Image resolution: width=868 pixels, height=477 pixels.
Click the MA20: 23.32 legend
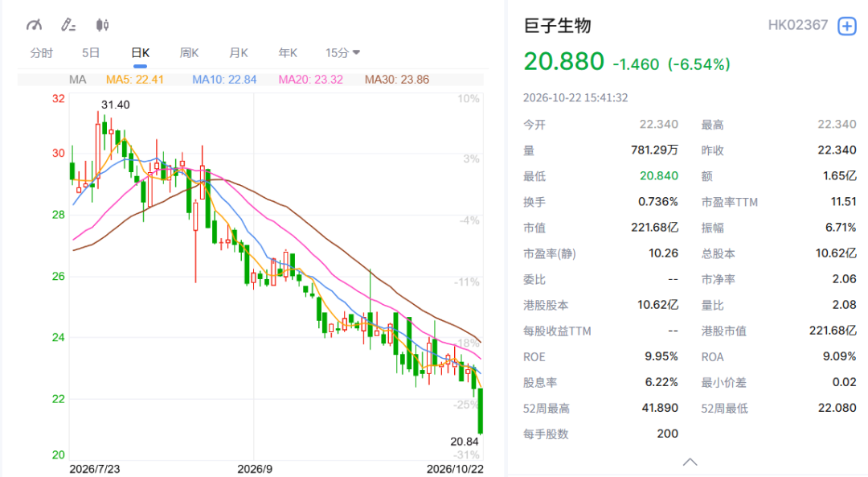[x=310, y=79]
